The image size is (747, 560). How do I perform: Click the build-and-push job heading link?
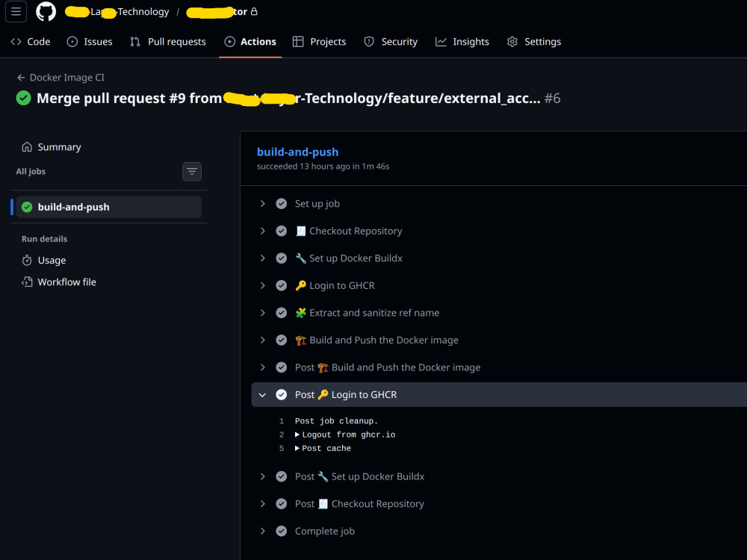click(x=298, y=152)
